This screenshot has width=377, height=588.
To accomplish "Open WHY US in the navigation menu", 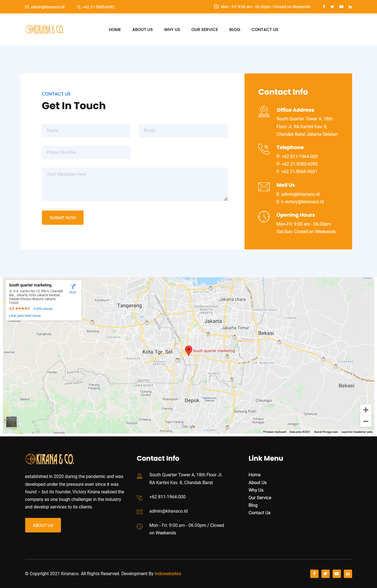I will click(x=172, y=30).
